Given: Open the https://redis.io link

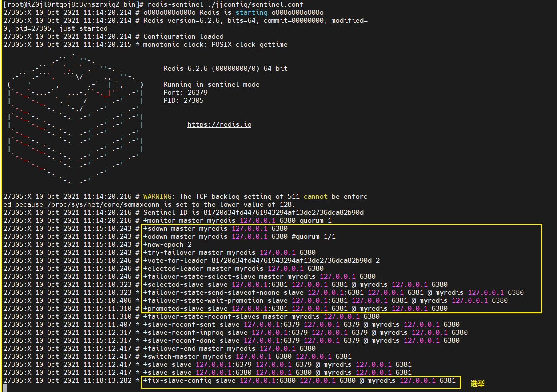Looking at the screenshot, I should (x=219, y=124).
